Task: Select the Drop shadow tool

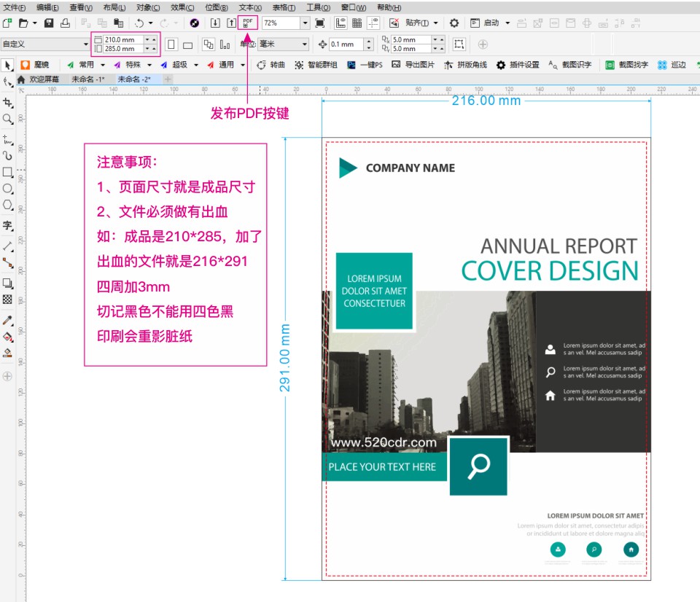Action: pos(7,283)
